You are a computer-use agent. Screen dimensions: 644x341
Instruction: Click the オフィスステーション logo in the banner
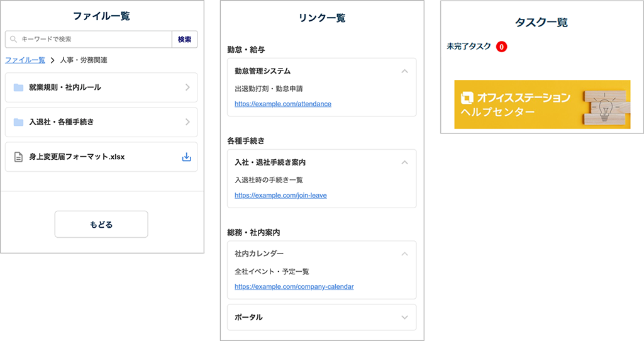pos(467,98)
